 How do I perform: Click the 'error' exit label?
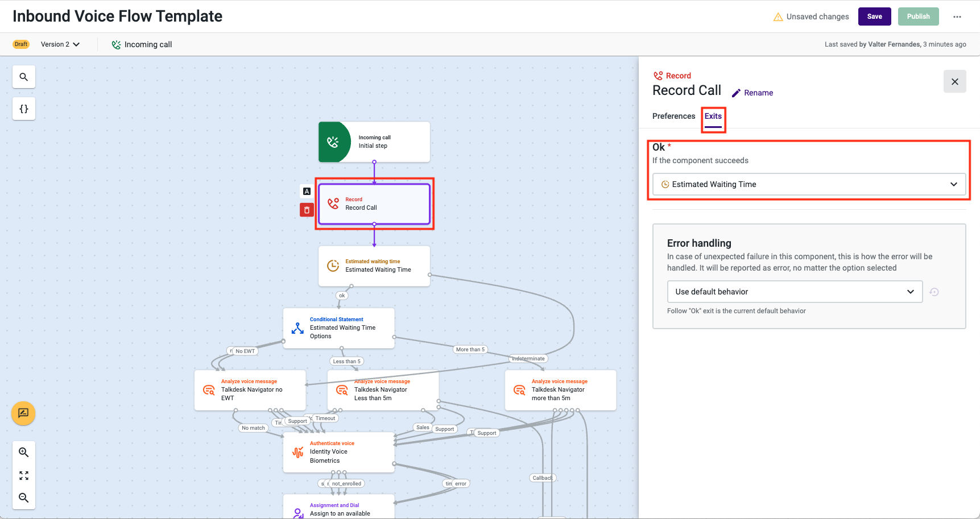click(461, 484)
